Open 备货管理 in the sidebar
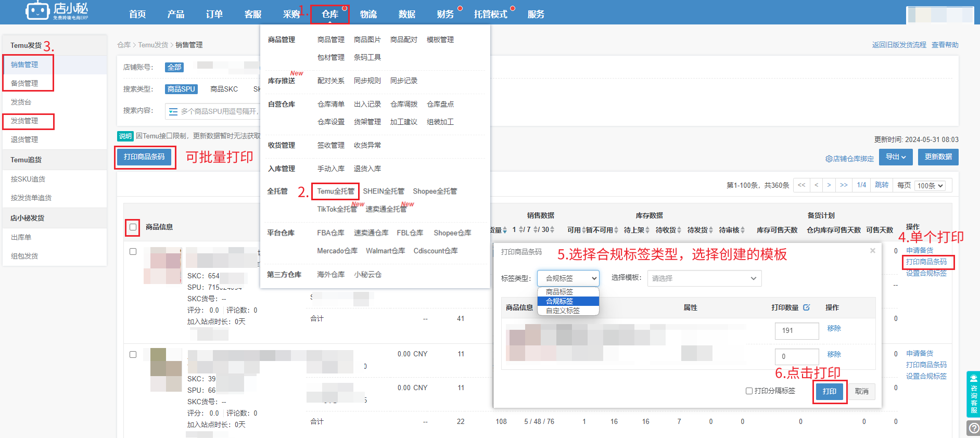980x438 pixels. (24, 83)
